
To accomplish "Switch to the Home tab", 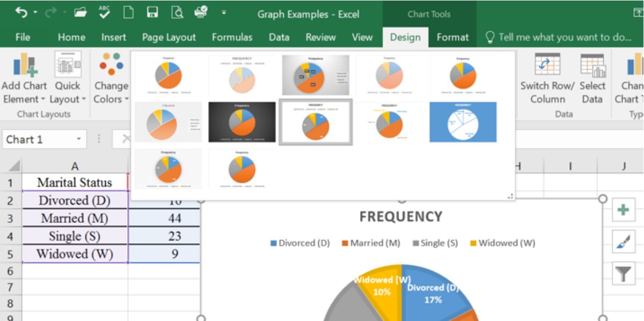I will pyautogui.click(x=71, y=37).
